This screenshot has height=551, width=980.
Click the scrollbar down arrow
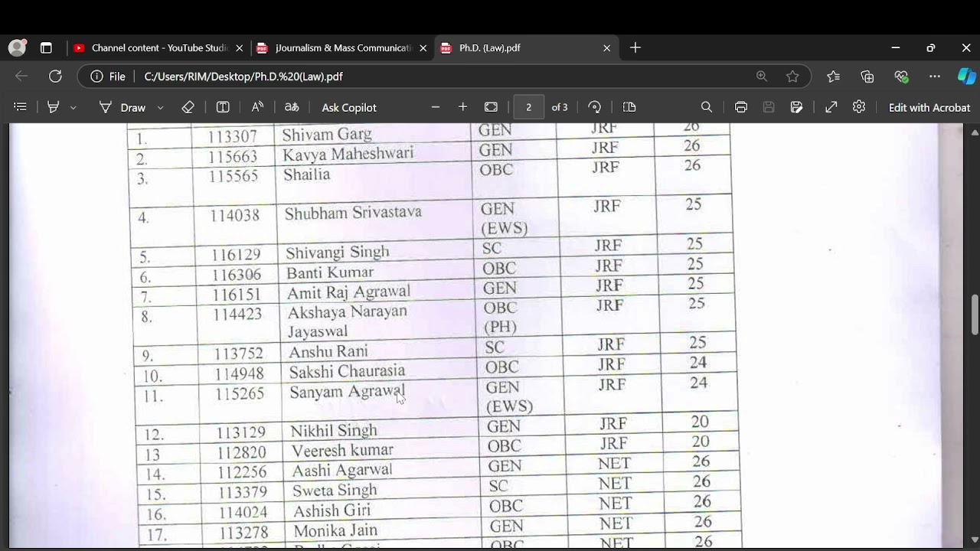[975, 540]
